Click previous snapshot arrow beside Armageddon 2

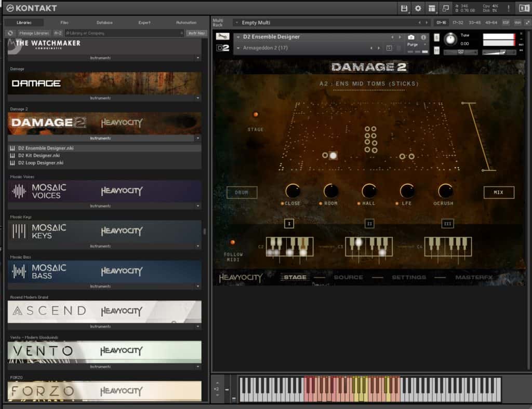tap(371, 48)
